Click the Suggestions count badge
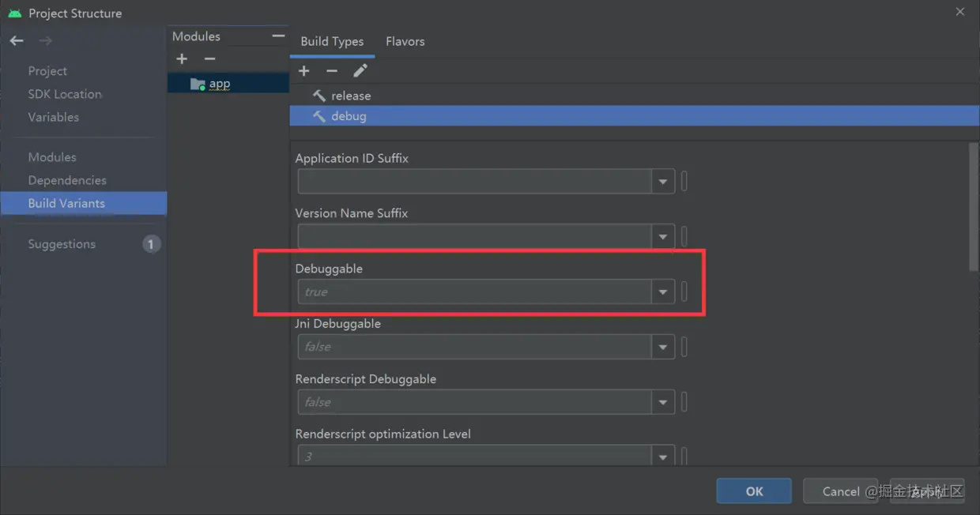The height and width of the screenshot is (515, 980). (151, 244)
